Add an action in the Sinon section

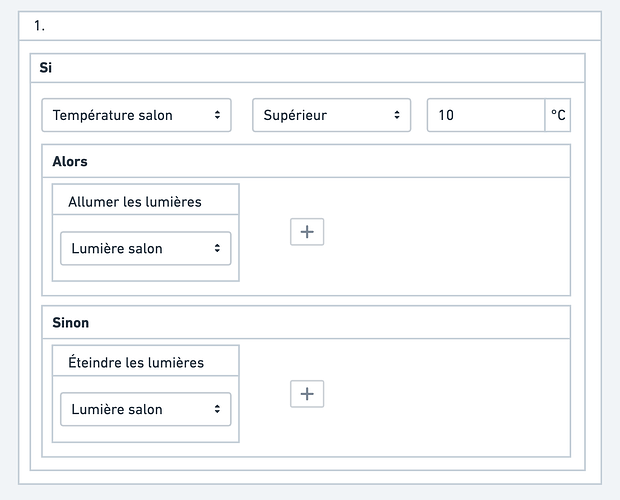[x=307, y=394]
